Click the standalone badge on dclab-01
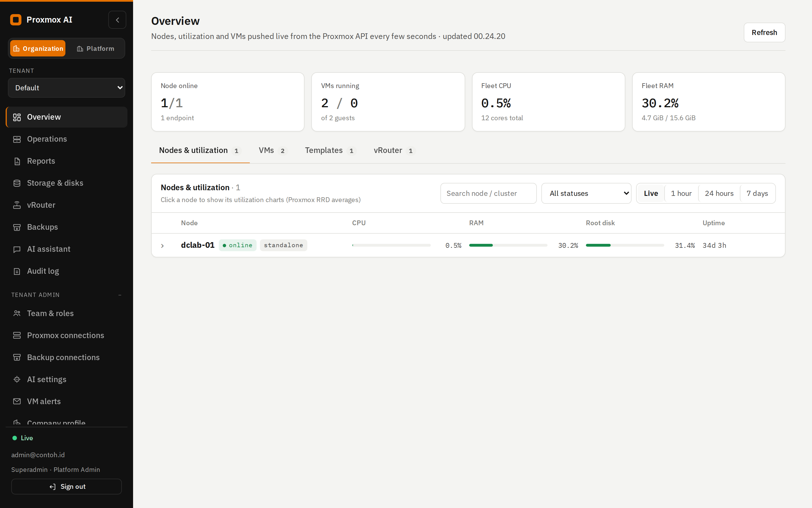 (x=283, y=245)
